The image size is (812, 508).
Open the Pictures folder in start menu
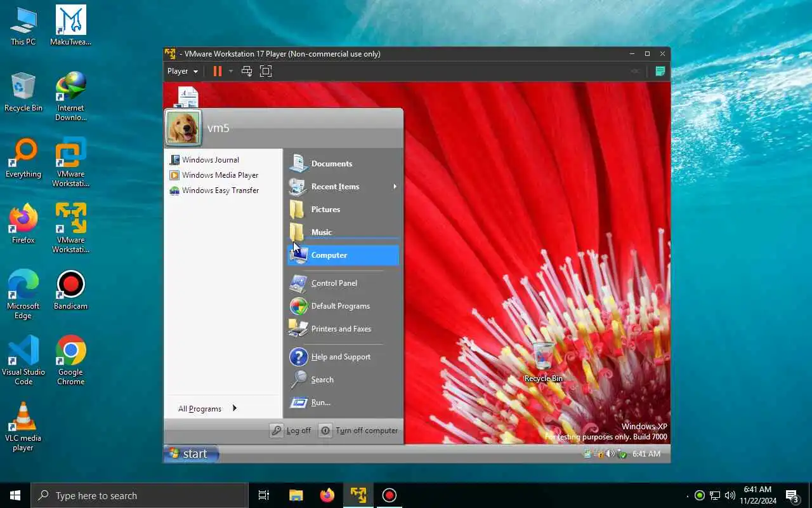(343, 210)
